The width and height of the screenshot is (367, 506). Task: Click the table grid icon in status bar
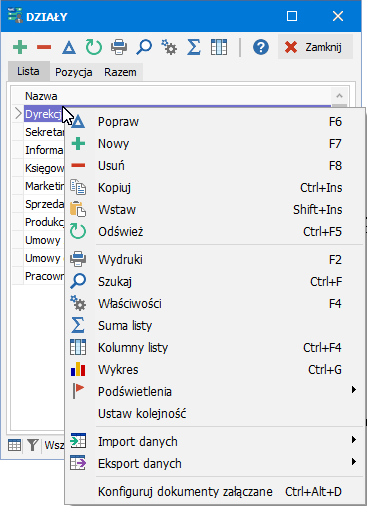coord(14,445)
